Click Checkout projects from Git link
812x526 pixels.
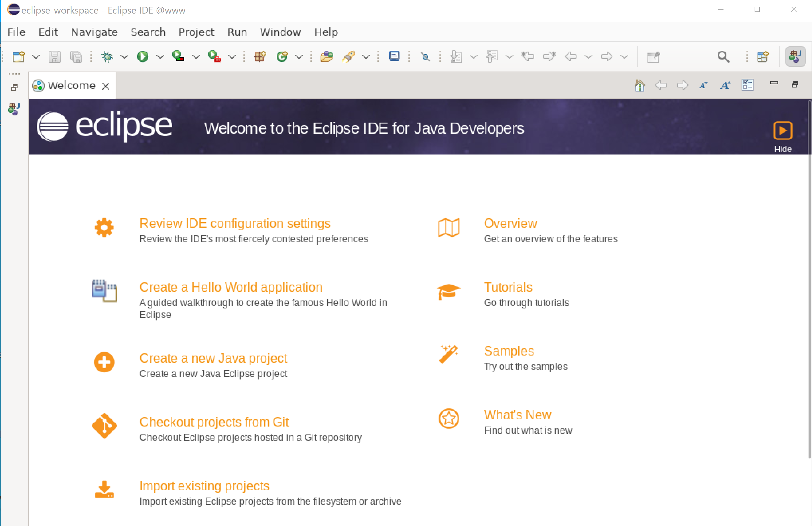pos(214,422)
